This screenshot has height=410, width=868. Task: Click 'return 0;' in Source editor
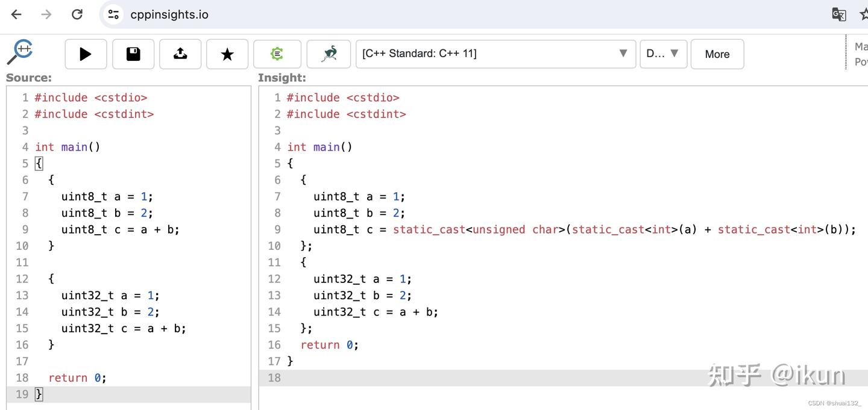(77, 377)
